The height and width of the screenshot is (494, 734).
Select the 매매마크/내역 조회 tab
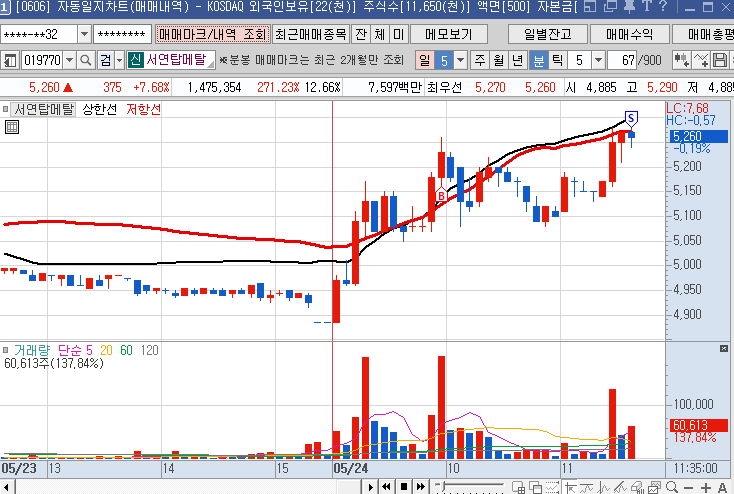click(x=213, y=34)
